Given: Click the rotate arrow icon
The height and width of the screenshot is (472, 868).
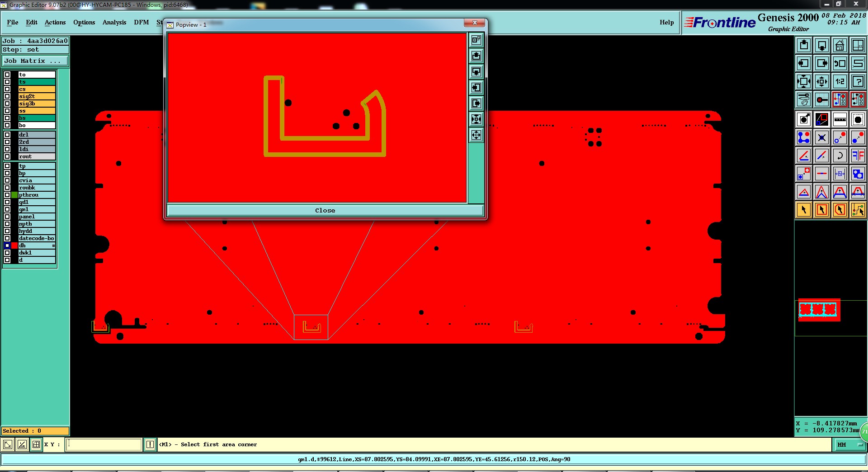Looking at the screenshot, I should click(x=840, y=156).
